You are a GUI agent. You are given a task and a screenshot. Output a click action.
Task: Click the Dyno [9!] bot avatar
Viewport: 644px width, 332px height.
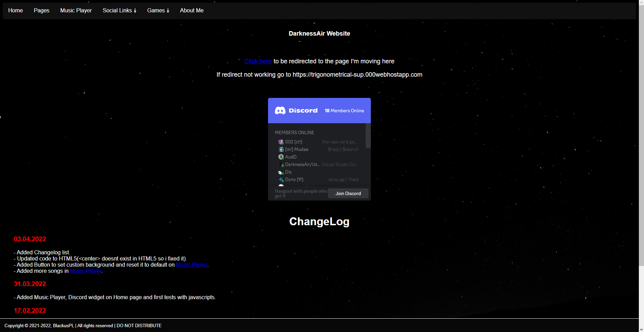click(281, 180)
